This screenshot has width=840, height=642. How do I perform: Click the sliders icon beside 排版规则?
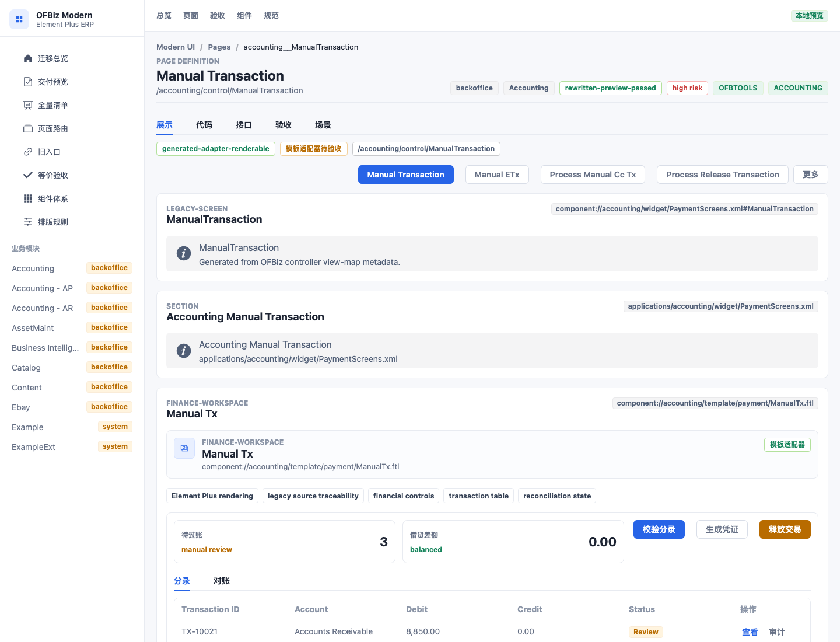[x=28, y=222]
